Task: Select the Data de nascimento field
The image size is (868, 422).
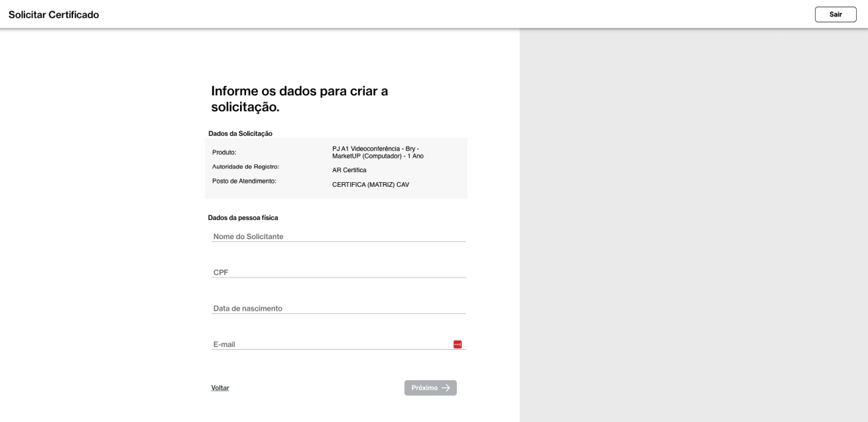Action: point(338,308)
